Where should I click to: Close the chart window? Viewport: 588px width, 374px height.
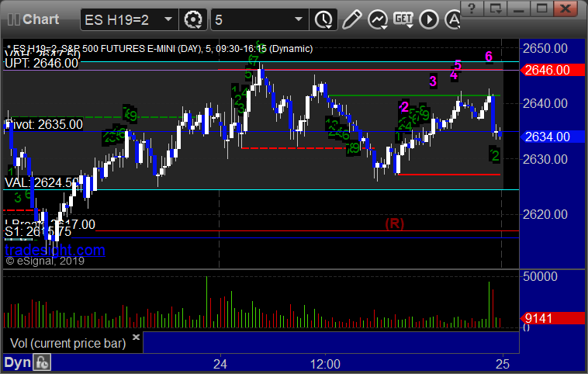pos(566,8)
